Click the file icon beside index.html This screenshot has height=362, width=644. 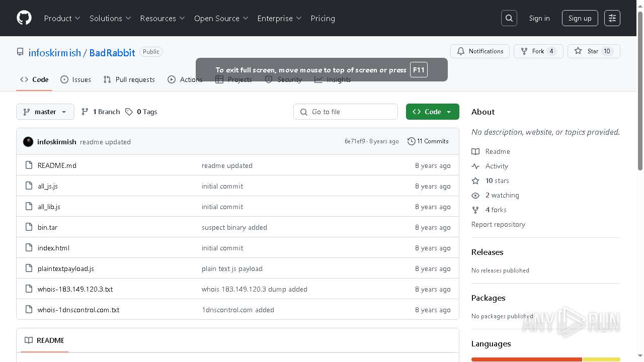click(x=29, y=247)
